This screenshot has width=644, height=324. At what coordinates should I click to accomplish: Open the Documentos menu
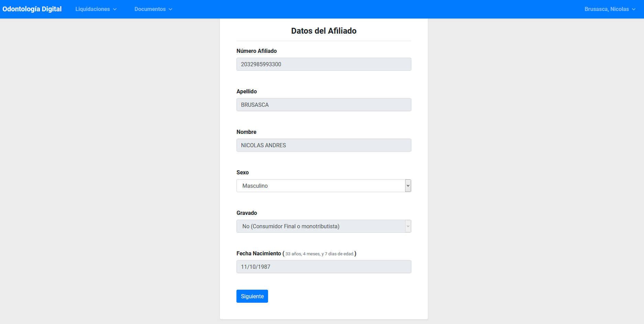click(x=150, y=9)
